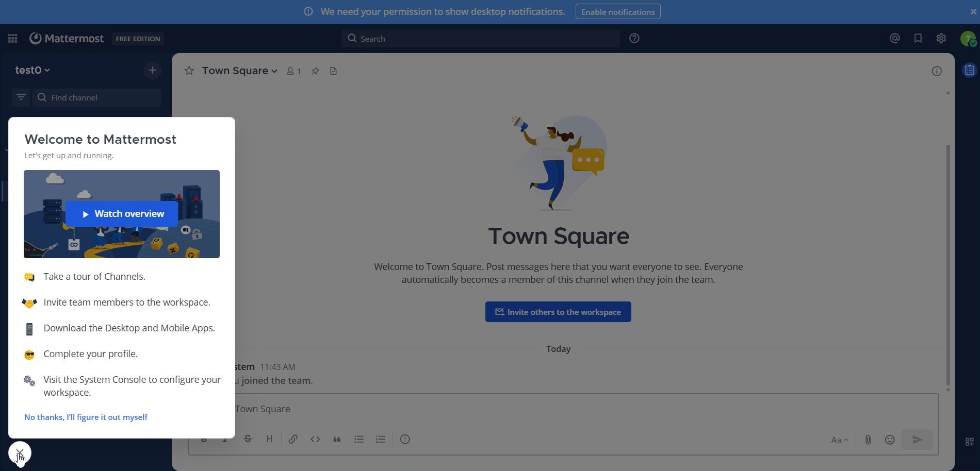Attach a file using the paperclip icon
The image size is (980, 471).
pyautogui.click(x=868, y=440)
